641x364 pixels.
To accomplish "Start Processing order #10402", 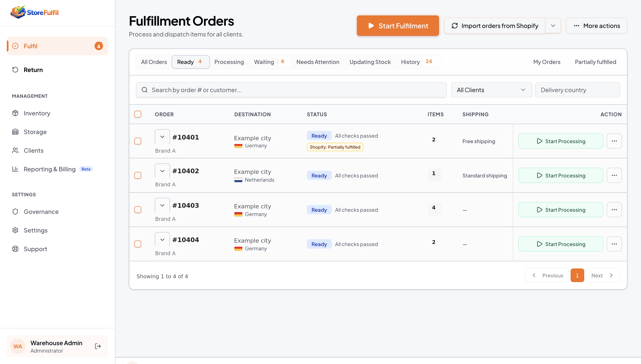I will coord(561,175).
